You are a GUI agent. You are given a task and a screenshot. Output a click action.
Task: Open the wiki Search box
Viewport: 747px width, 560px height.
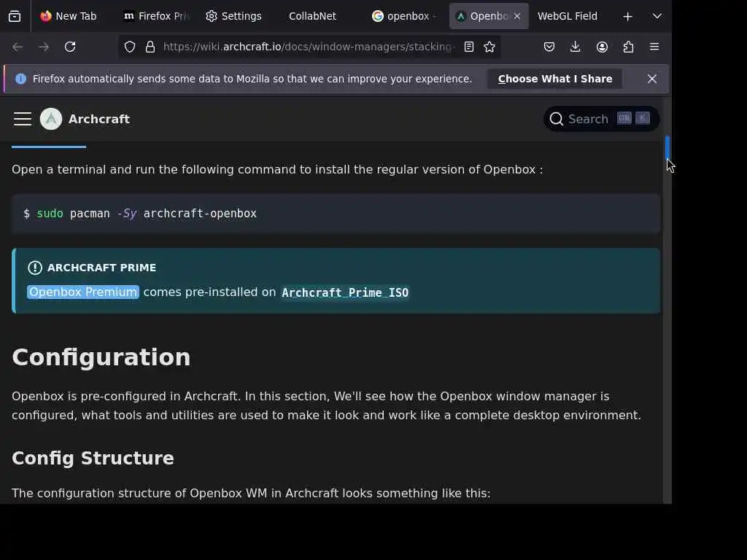point(601,119)
